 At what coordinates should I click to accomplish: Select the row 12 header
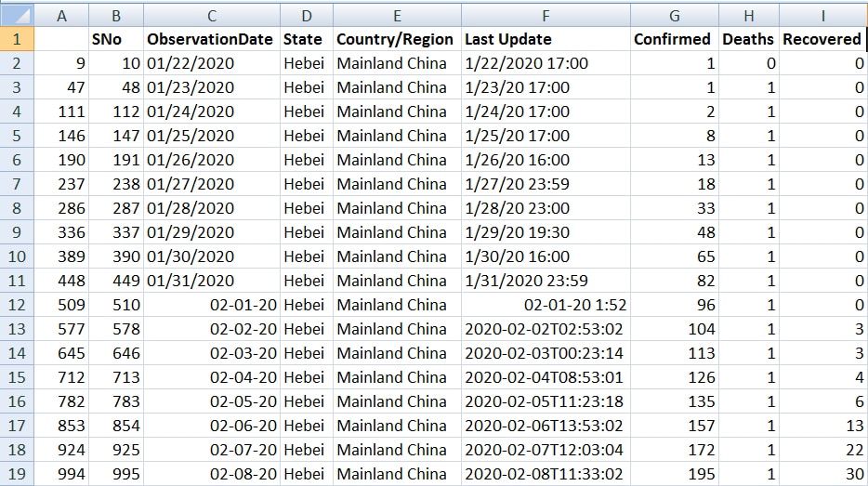[x=18, y=305]
